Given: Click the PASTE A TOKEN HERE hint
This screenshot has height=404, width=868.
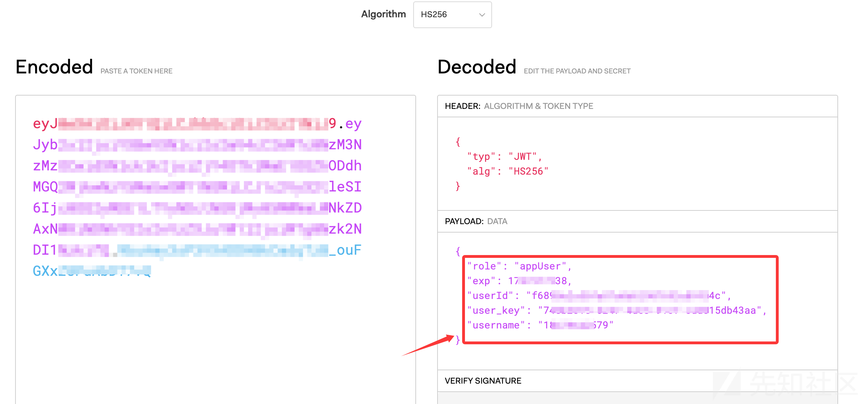Looking at the screenshot, I should pyautogui.click(x=136, y=71).
